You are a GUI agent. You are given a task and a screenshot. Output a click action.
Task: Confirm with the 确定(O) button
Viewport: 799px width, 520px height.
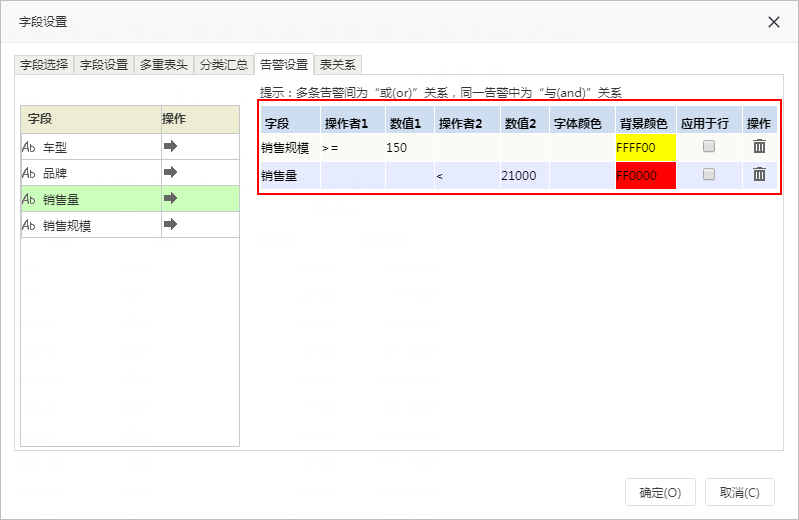click(x=660, y=492)
